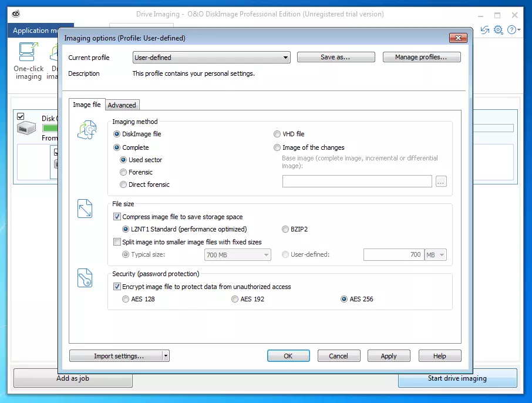Close the Imaging options dialog

click(x=458, y=38)
